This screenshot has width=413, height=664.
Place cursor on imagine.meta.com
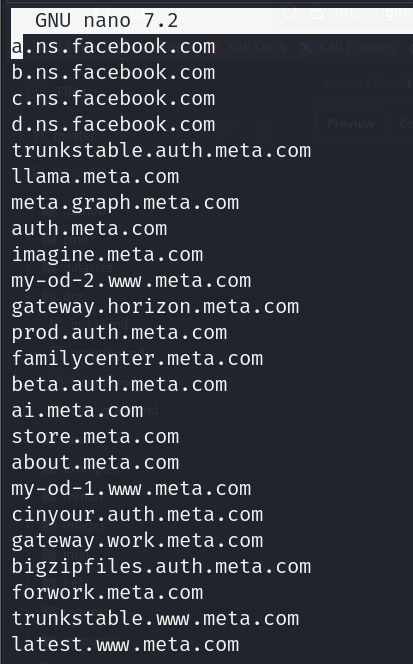point(107,255)
